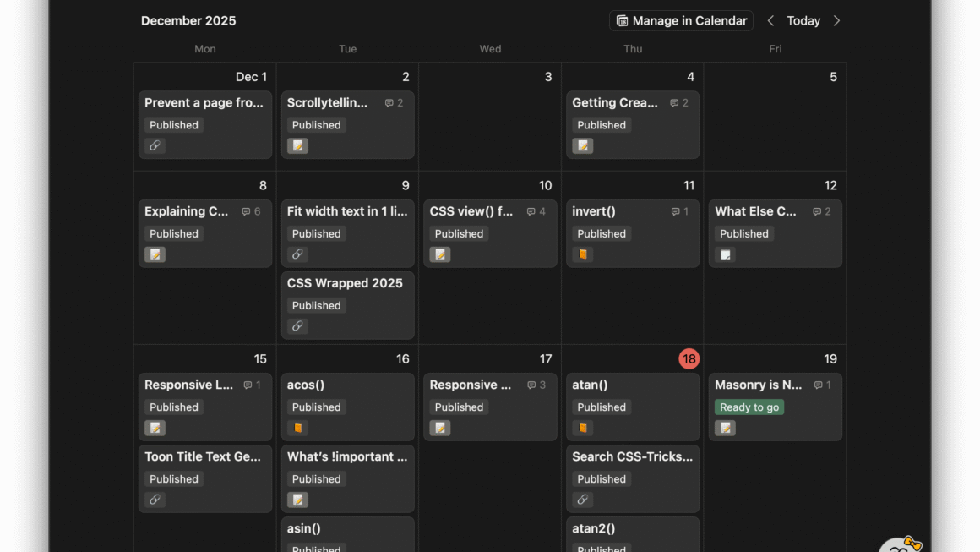980x552 pixels.
Task: Open the What's !important card
Action: (x=346, y=456)
